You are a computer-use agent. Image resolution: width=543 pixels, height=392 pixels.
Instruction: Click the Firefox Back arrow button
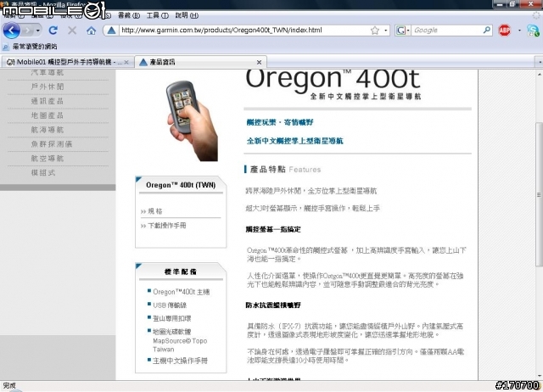click(11, 31)
